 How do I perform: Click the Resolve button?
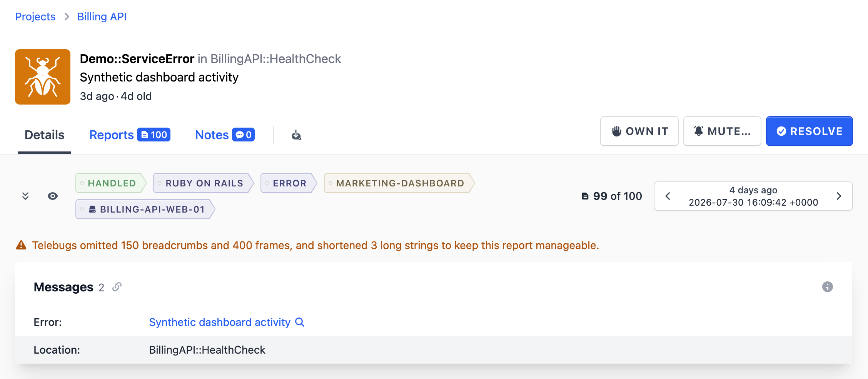click(x=810, y=131)
